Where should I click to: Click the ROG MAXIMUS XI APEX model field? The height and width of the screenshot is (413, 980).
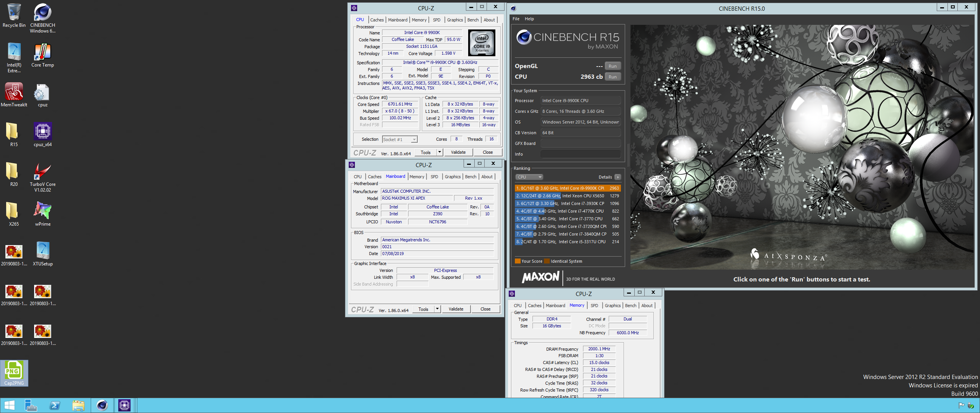pyautogui.click(x=417, y=198)
